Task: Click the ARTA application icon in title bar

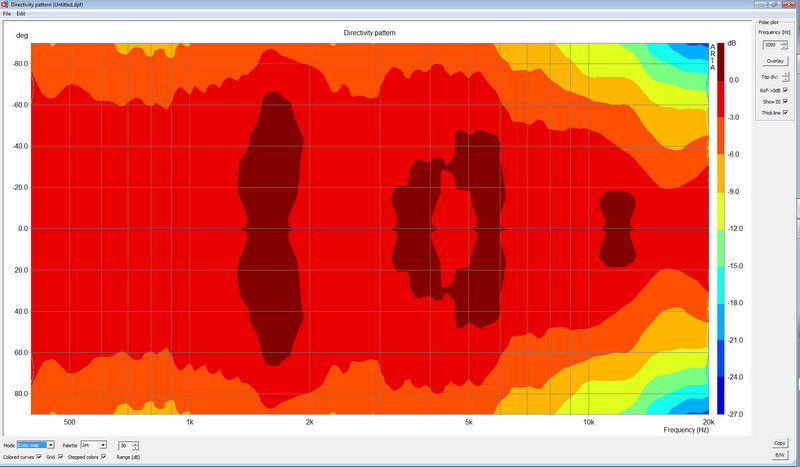Action: [x=5, y=4]
